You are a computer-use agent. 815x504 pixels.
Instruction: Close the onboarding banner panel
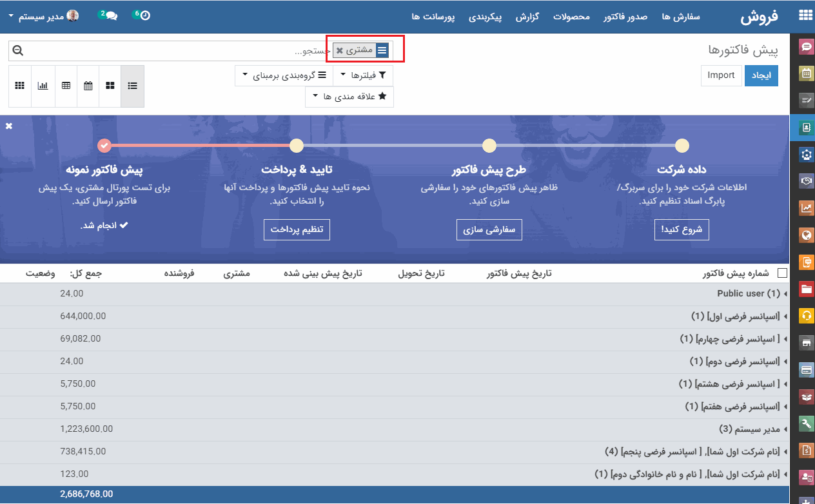click(x=9, y=126)
